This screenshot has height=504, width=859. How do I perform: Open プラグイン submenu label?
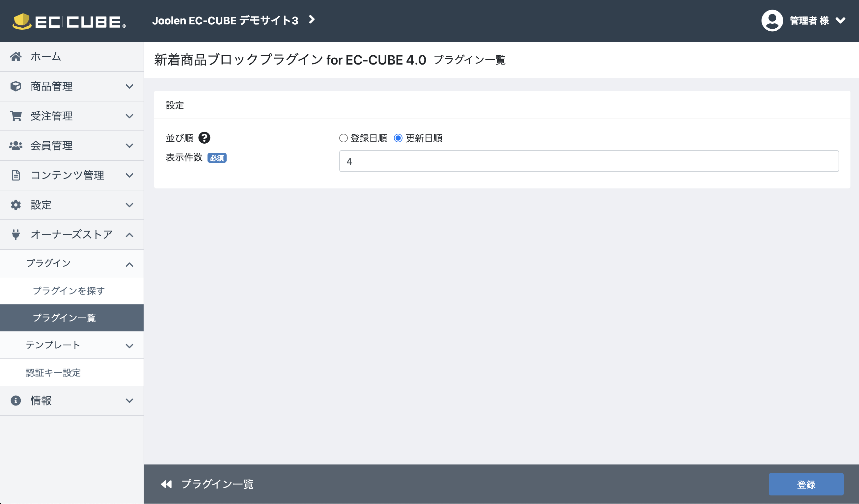tap(48, 263)
